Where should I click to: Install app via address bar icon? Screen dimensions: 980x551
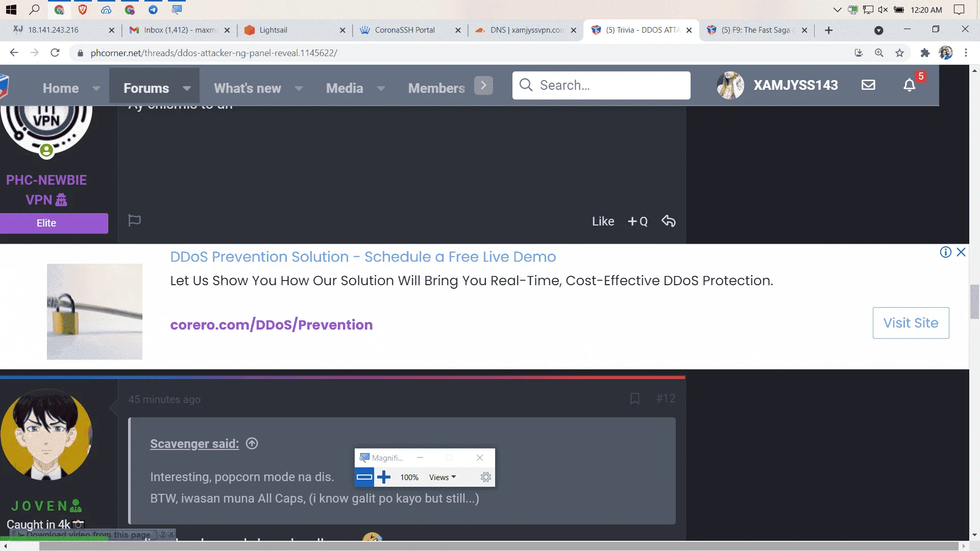[859, 53]
